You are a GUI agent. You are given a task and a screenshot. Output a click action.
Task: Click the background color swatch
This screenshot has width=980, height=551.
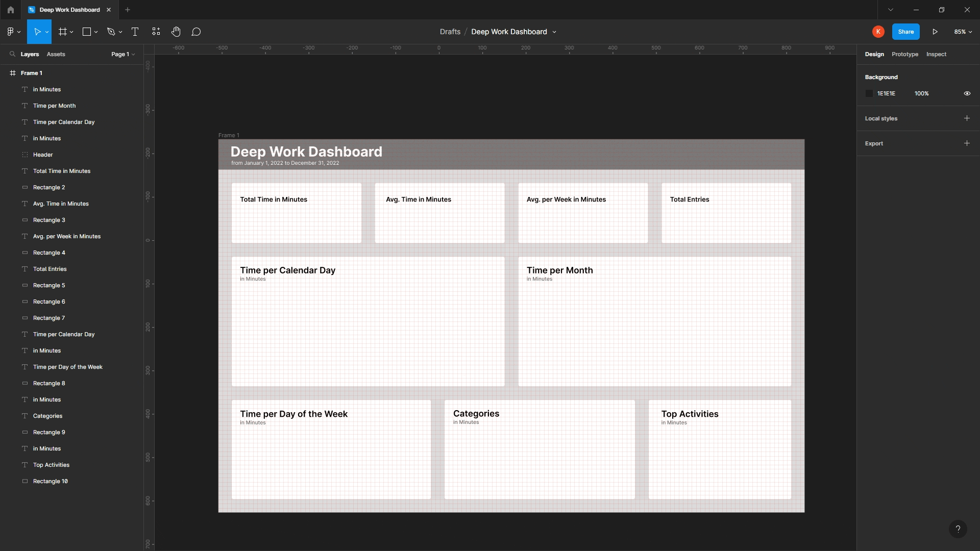point(869,93)
